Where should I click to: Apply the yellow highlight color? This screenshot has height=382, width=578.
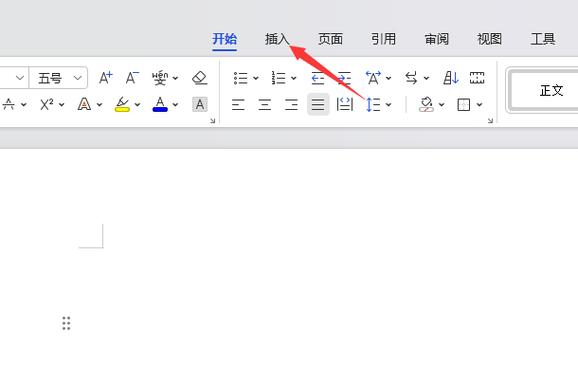click(x=122, y=105)
